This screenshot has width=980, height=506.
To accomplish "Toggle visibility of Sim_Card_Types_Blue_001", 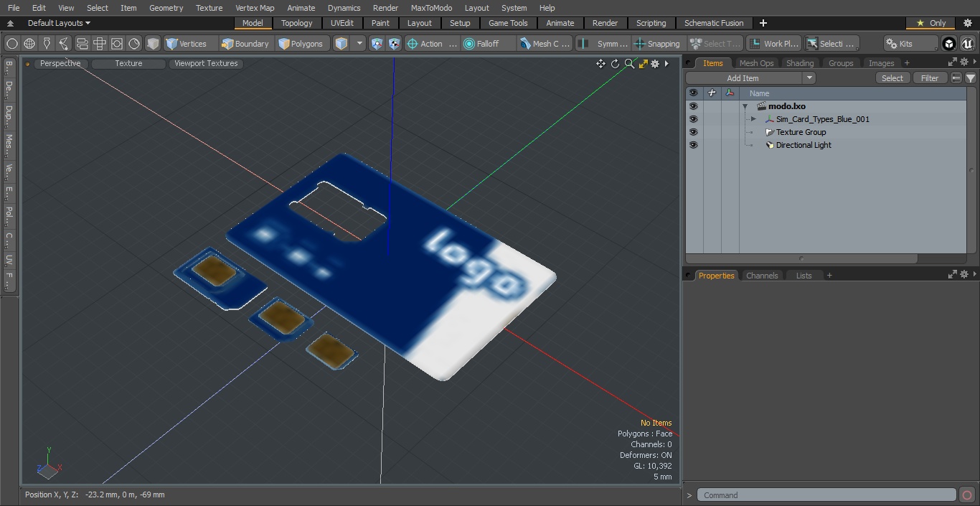I will [693, 119].
